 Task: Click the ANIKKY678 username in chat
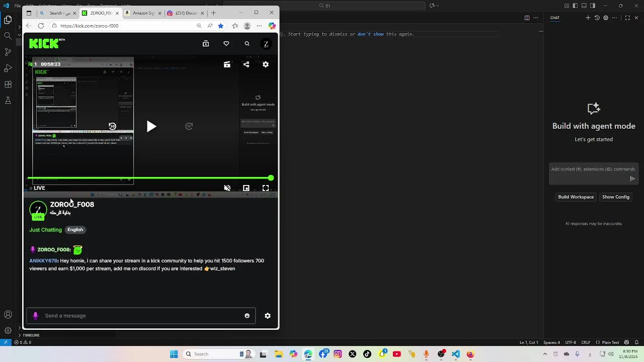click(43, 261)
